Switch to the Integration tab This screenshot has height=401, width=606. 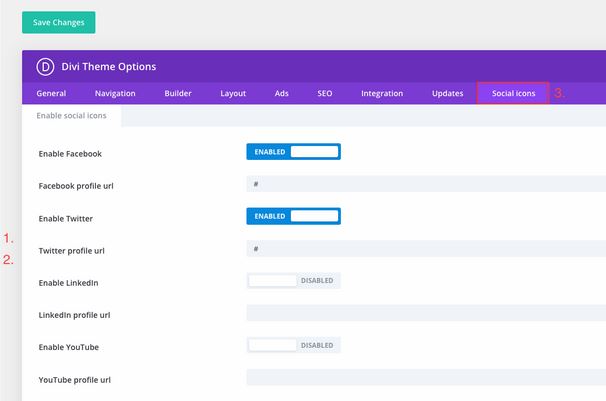coord(382,93)
